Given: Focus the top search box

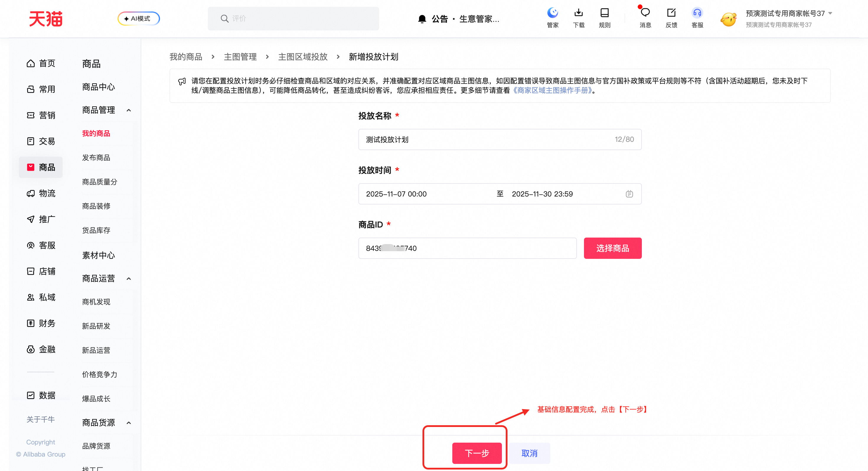Looking at the screenshot, I should pyautogui.click(x=293, y=19).
